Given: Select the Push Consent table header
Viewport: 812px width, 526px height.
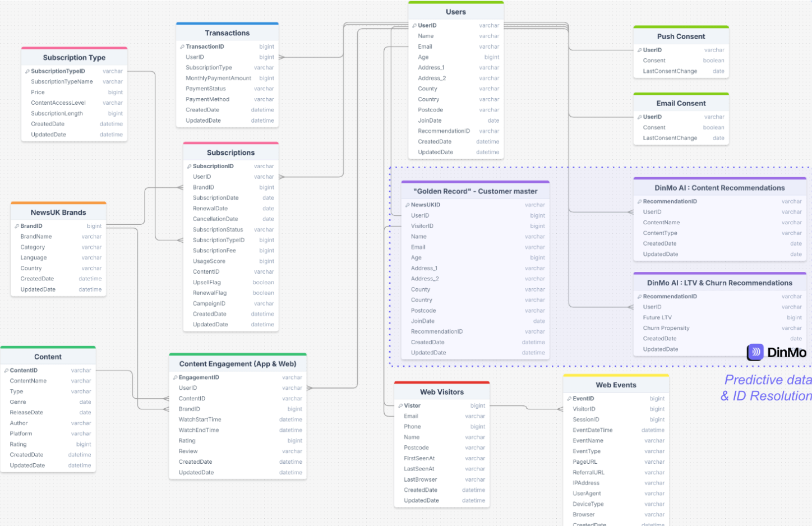Looking at the screenshot, I should (x=681, y=36).
